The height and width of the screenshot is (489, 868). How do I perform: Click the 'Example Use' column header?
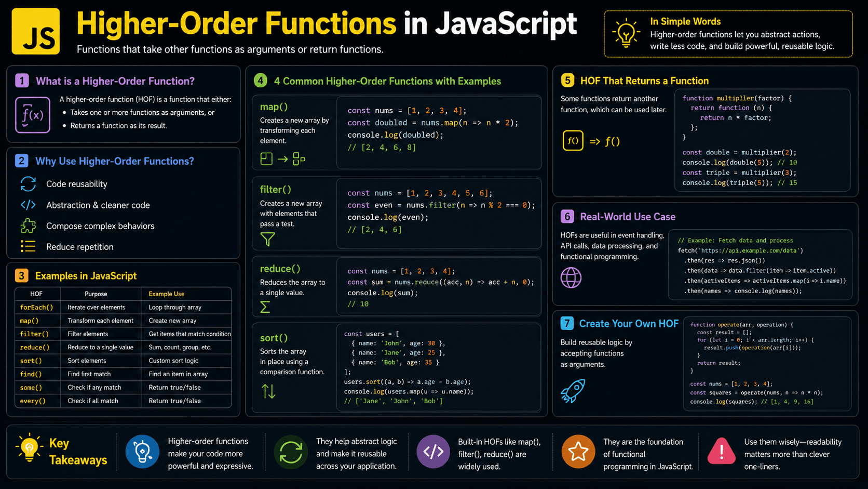pos(166,294)
